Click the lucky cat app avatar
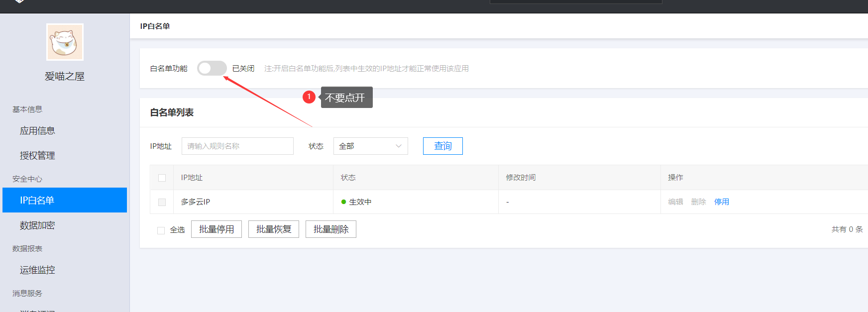Viewport: 868px width, 312px height. (65, 42)
